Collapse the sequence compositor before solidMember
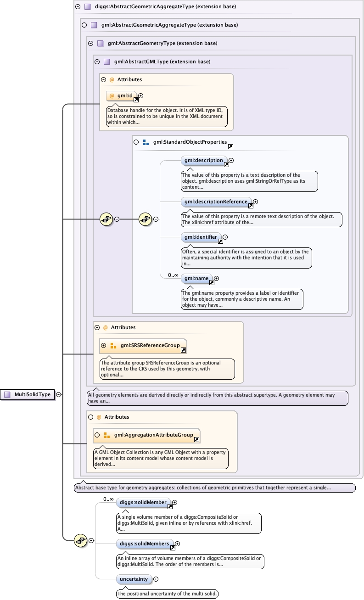The image size is (364, 600). 91,541
